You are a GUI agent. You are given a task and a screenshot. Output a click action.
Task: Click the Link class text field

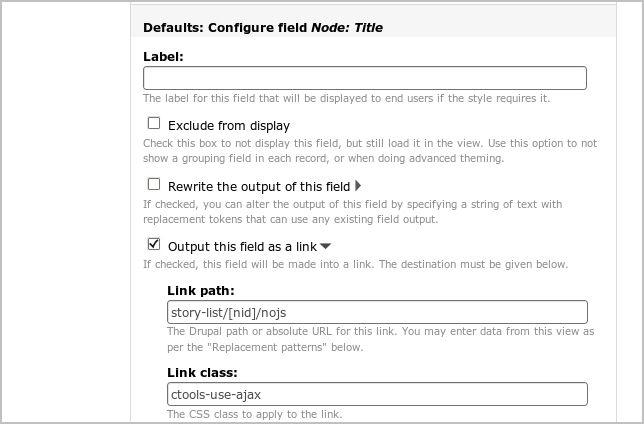coord(377,394)
